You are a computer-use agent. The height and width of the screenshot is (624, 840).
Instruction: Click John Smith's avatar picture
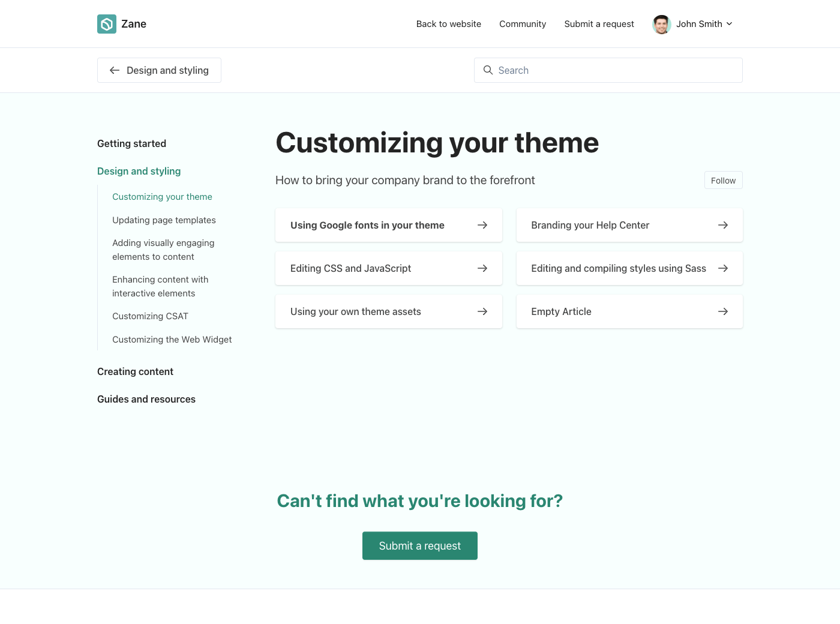(x=661, y=24)
